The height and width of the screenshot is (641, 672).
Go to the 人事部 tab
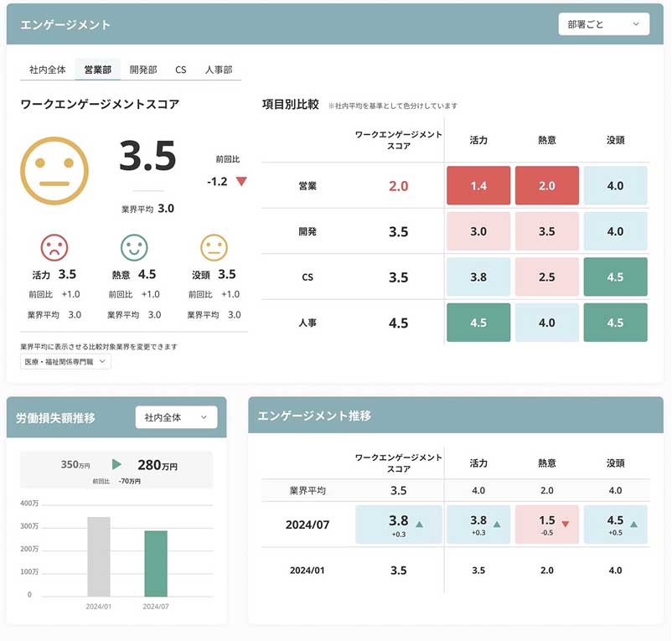click(219, 70)
